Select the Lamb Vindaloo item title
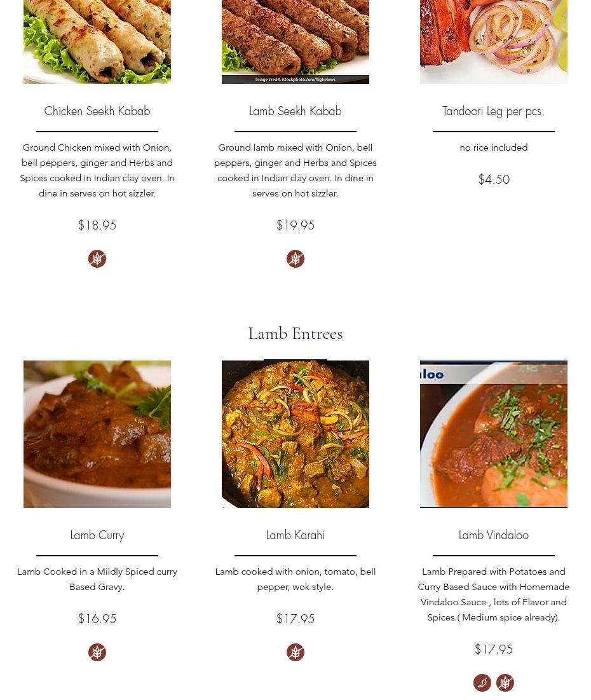 (x=493, y=535)
